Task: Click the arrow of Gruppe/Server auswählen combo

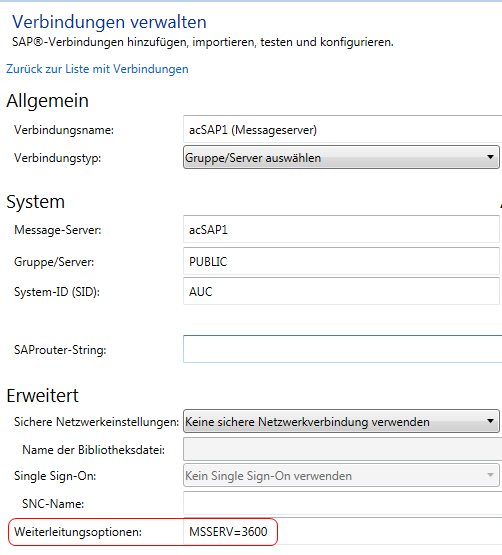Action: (490, 157)
